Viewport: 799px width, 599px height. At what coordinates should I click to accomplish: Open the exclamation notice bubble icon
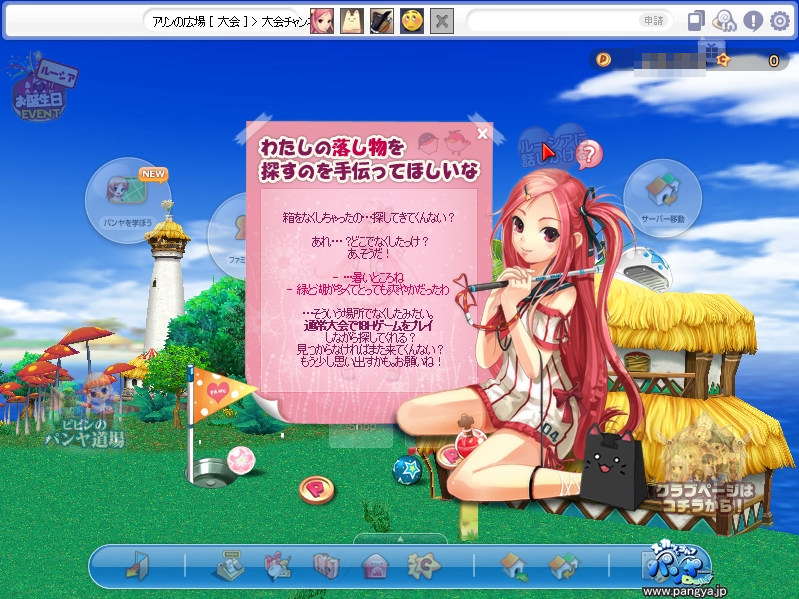[x=753, y=21]
